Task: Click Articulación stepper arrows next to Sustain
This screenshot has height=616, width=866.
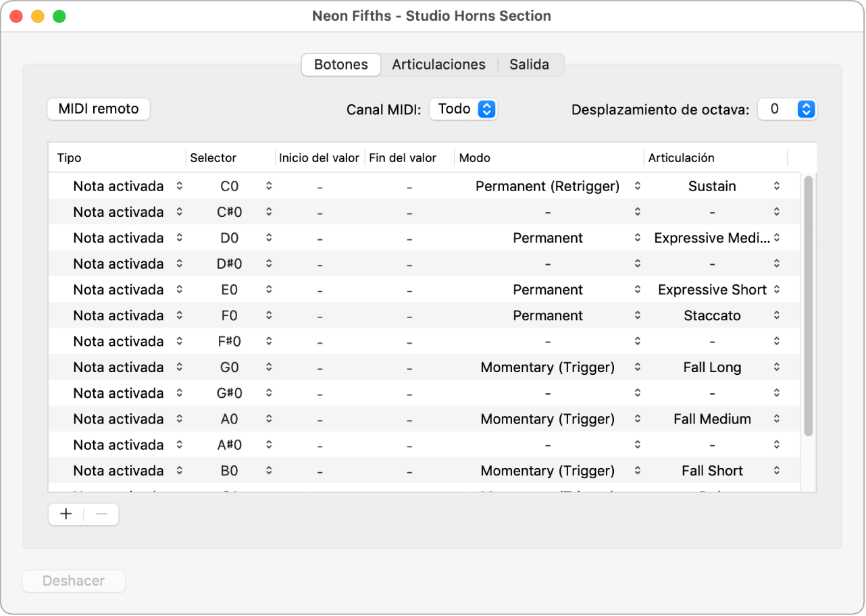Action: [x=777, y=186]
